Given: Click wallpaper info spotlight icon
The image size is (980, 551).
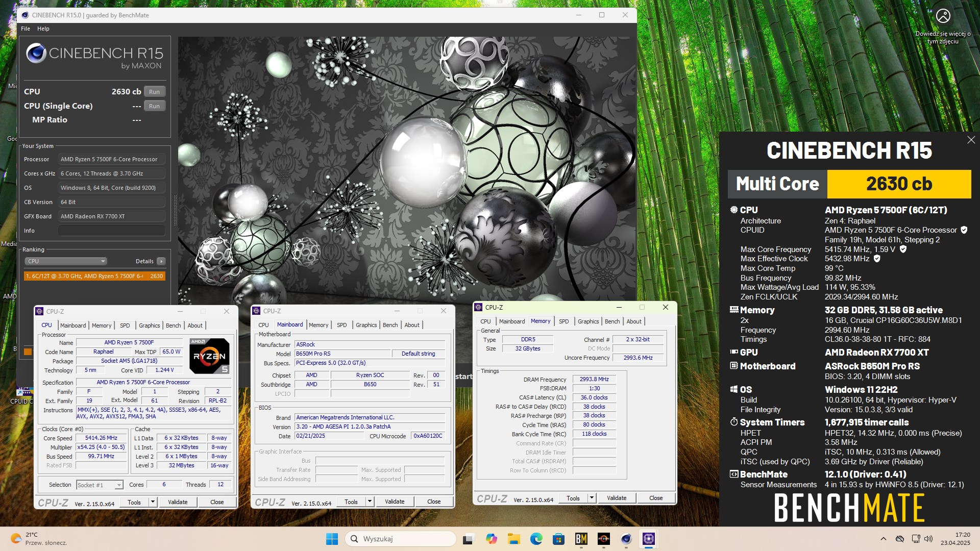Looking at the screenshot, I should click(943, 16).
